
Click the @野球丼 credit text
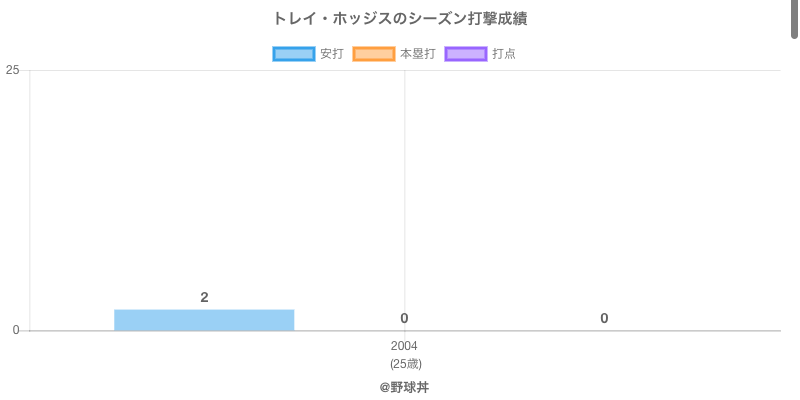[404, 387]
